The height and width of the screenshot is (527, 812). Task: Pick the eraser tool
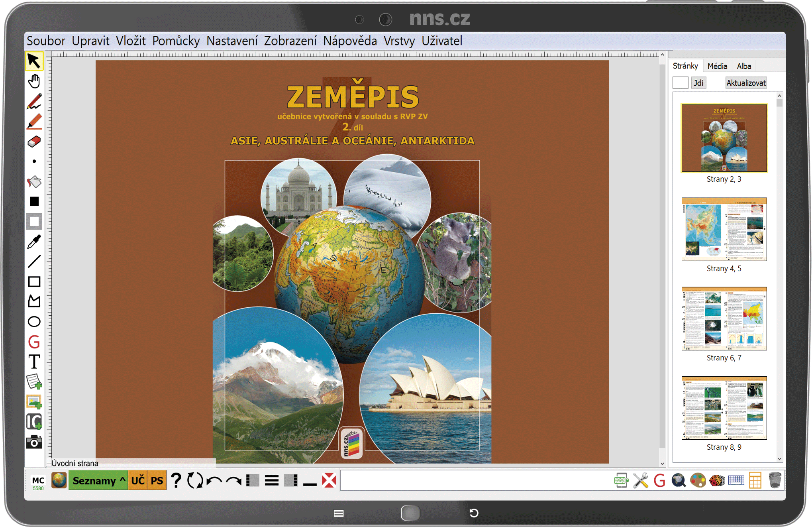[x=34, y=142]
